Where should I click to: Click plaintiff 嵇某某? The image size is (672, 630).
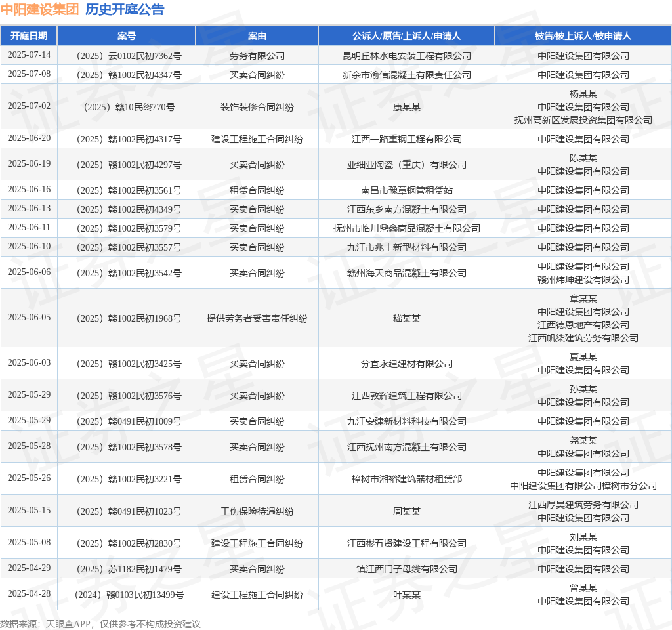point(407,318)
